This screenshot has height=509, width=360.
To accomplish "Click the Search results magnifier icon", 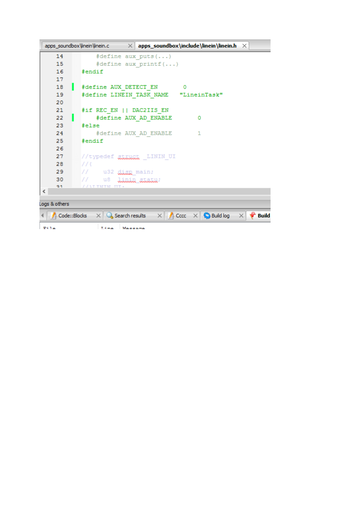I will coord(110,216).
